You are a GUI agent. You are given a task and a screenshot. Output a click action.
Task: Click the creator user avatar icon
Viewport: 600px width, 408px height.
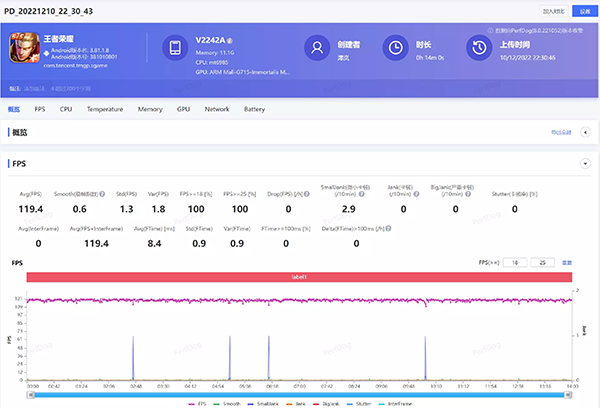[x=317, y=48]
